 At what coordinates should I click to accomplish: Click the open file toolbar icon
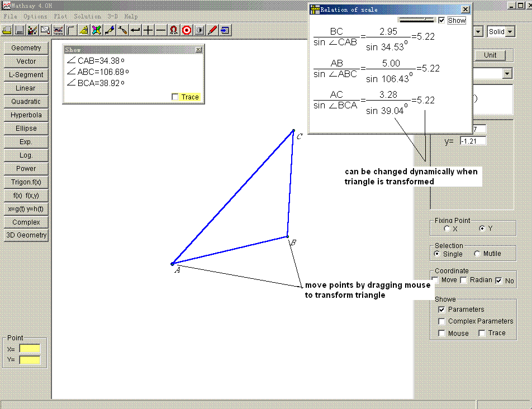click(7, 31)
